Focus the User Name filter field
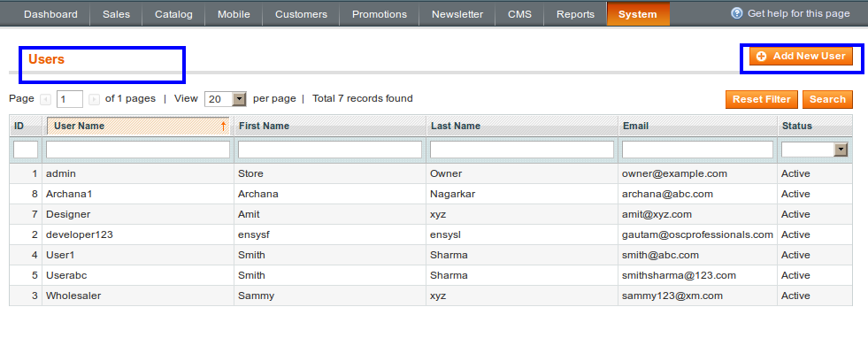868x361 pixels. point(138,150)
